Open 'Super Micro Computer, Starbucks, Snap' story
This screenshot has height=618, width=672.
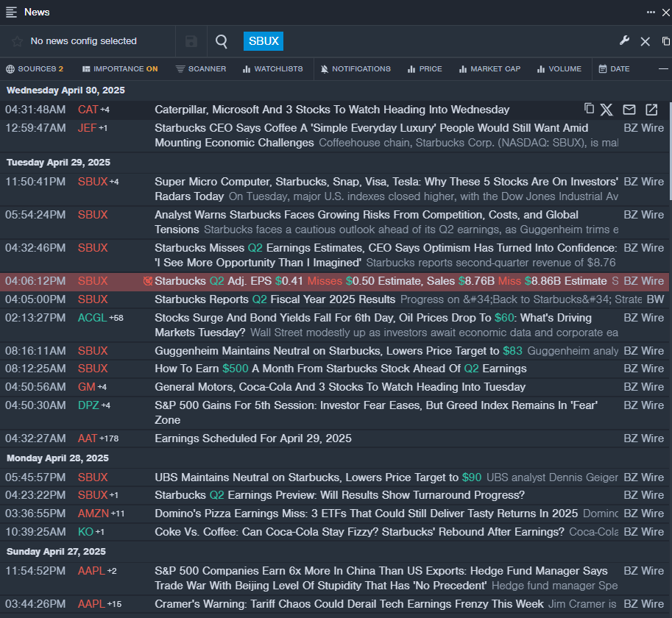coord(386,189)
